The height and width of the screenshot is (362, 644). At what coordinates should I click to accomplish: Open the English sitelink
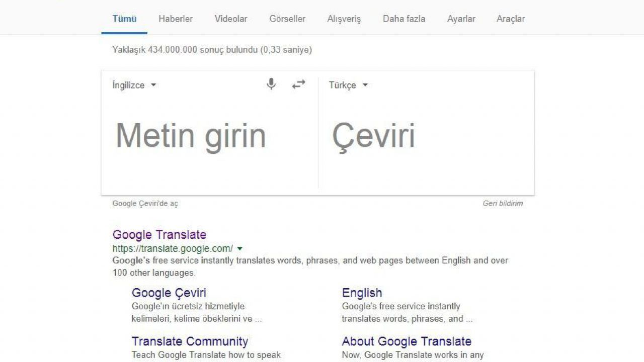362,293
